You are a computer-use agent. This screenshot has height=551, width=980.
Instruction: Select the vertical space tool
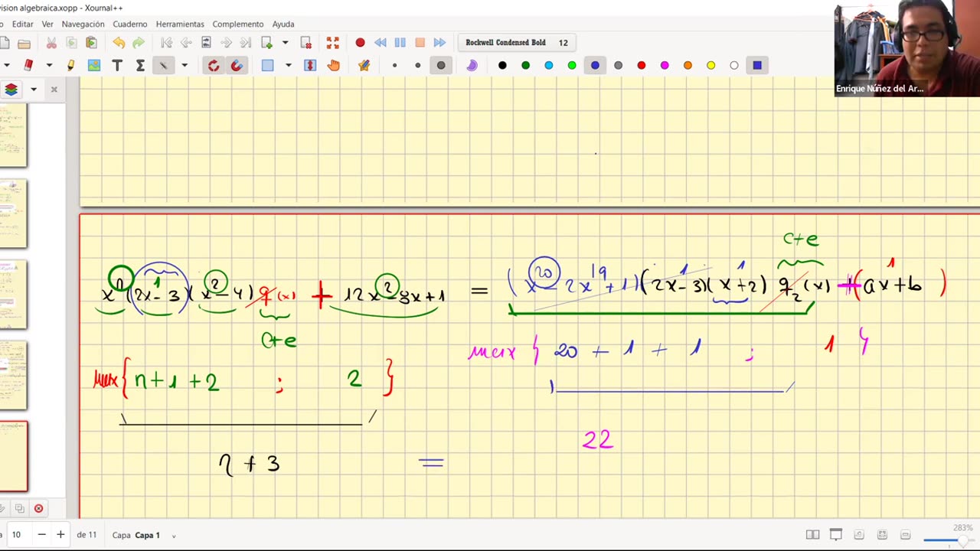pos(310,66)
